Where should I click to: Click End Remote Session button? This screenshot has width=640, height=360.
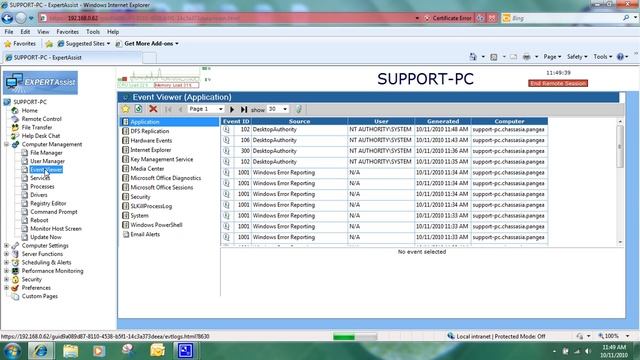pyautogui.click(x=558, y=83)
